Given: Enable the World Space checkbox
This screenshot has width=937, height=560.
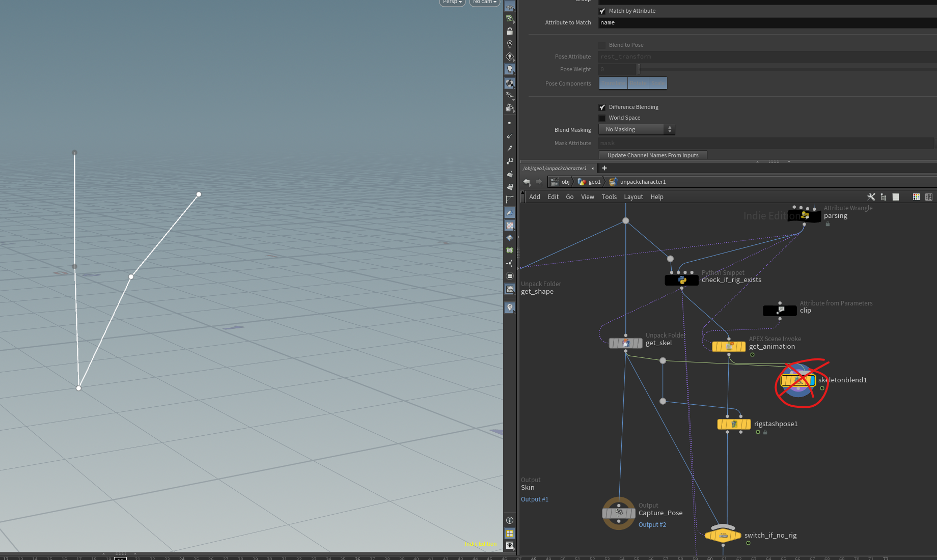Looking at the screenshot, I should click(602, 118).
